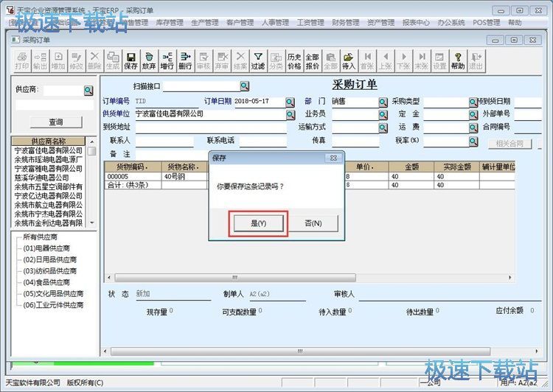
Task: Open the order date picker lookup
Action: point(291,102)
